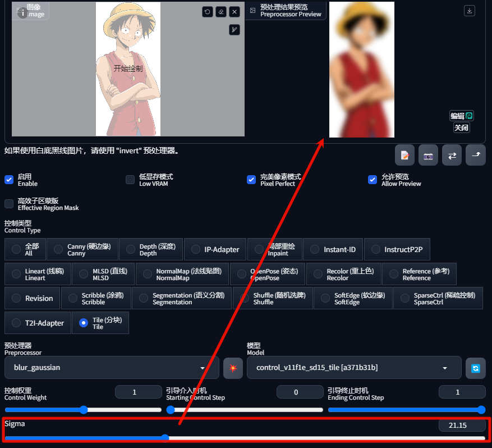The width and height of the screenshot is (492, 448).
Task: Click the eraser icon on the image canvas
Action: tap(221, 12)
